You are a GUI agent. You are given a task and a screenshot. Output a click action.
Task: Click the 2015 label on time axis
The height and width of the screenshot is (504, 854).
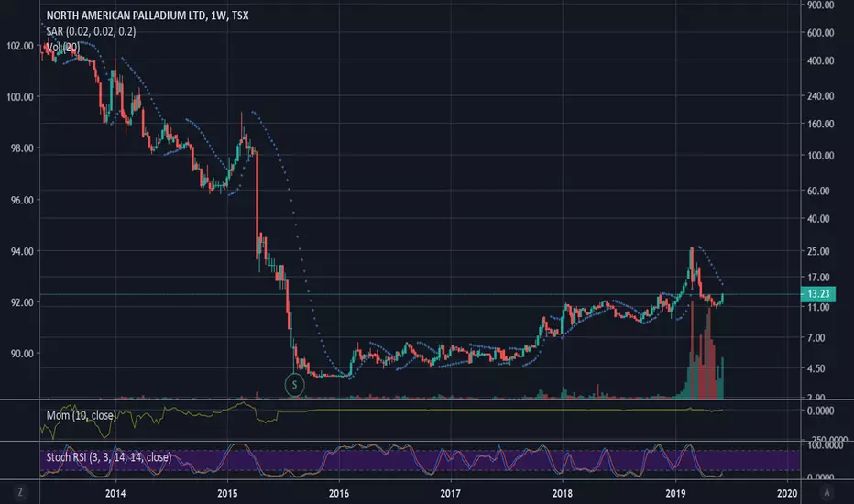(x=227, y=493)
